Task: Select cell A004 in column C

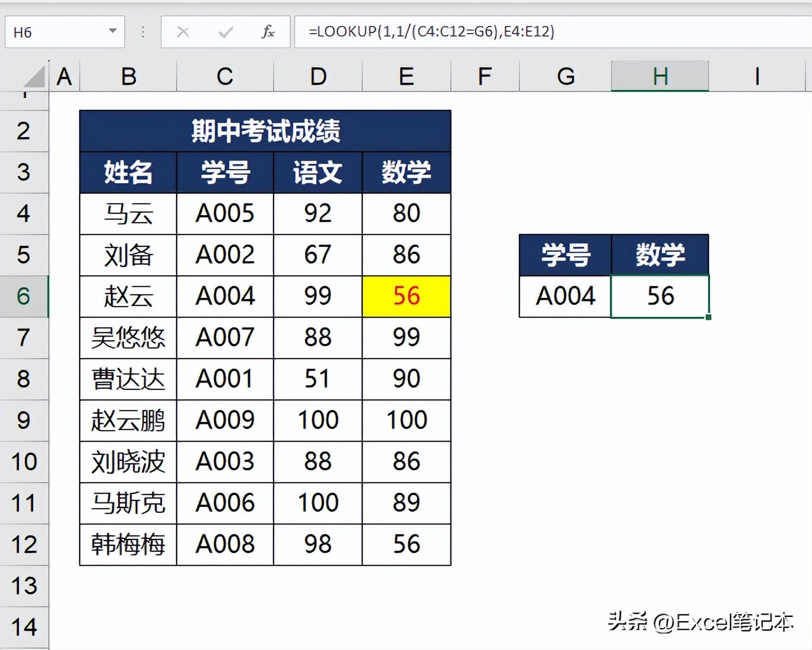Action: point(225,297)
